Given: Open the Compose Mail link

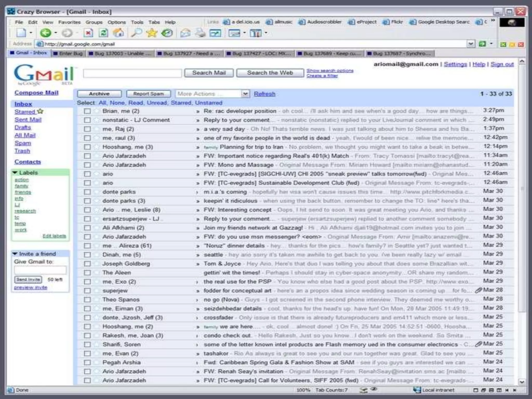Looking at the screenshot, I should (x=36, y=93).
